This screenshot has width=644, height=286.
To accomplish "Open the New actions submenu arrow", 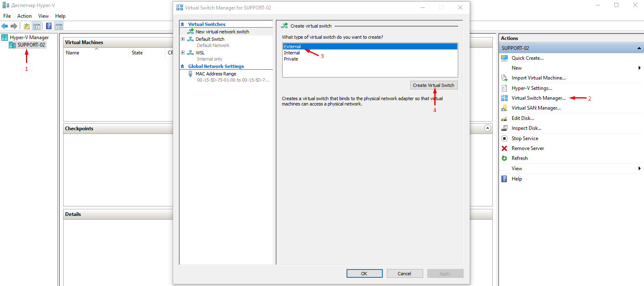I will coord(639,68).
